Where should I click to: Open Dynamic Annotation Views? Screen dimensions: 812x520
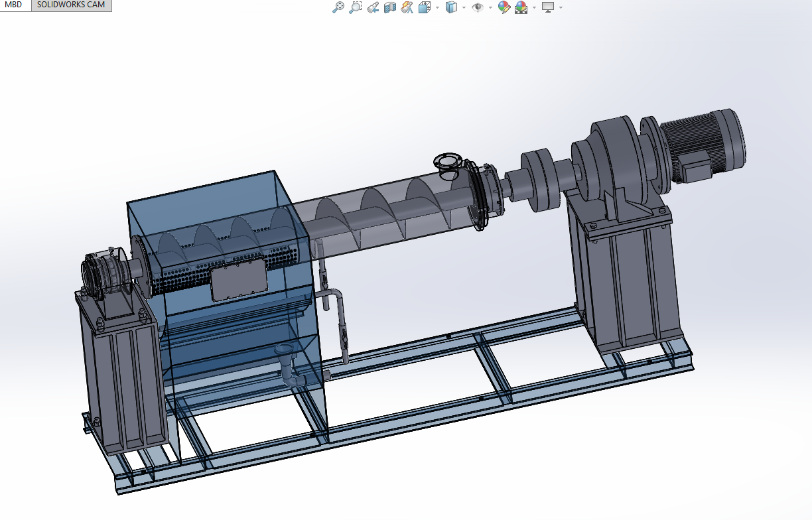click(x=407, y=7)
